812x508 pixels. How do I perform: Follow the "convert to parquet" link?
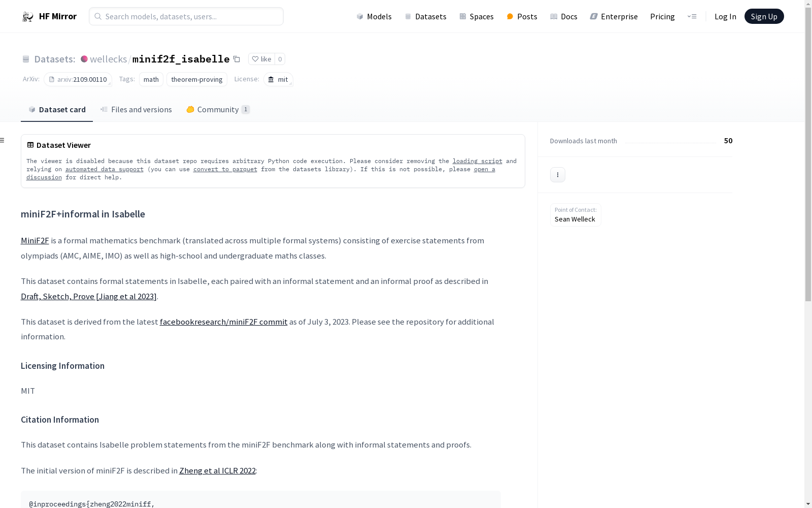point(225,169)
